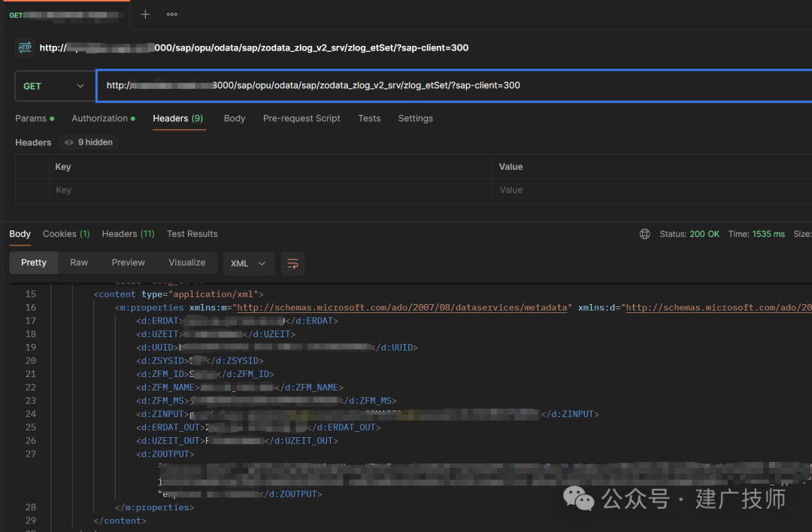The height and width of the screenshot is (532, 812).
Task: Switch response view to Raw
Action: pyautogui.click(x=79, y=263)
